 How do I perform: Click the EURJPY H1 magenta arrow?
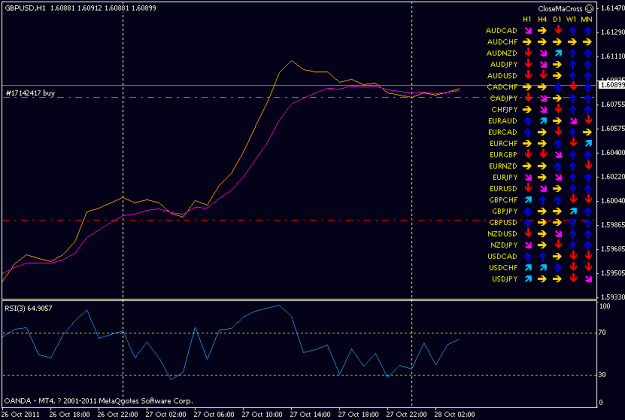point(528,177)
